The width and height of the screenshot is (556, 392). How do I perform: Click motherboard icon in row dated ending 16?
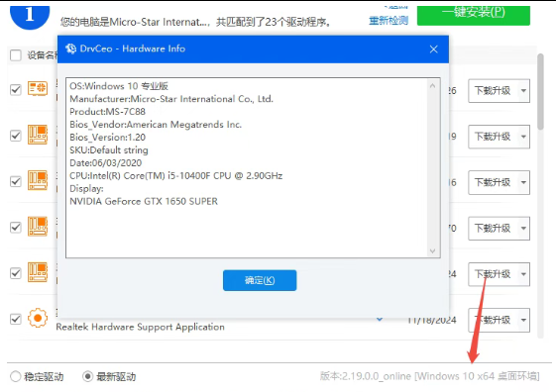[x=38, y=180]
